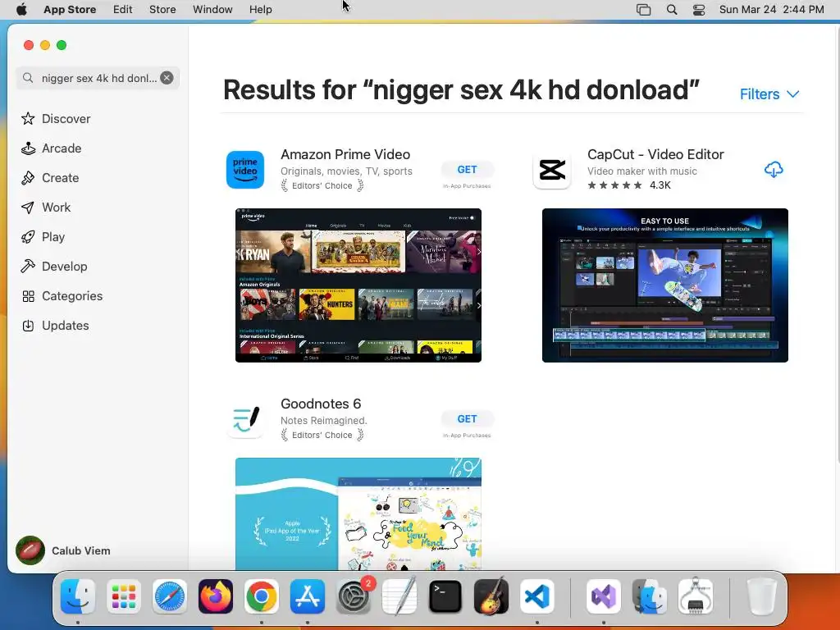View the CapCut screenshot preview
This screenshot has width=840, height=630.
664,285
